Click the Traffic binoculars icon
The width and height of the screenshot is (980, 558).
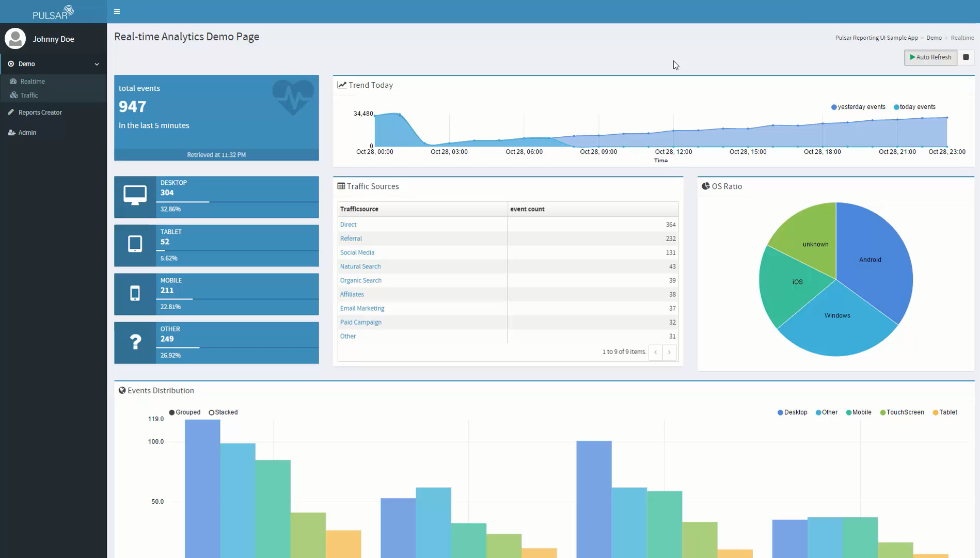[14, 95]
